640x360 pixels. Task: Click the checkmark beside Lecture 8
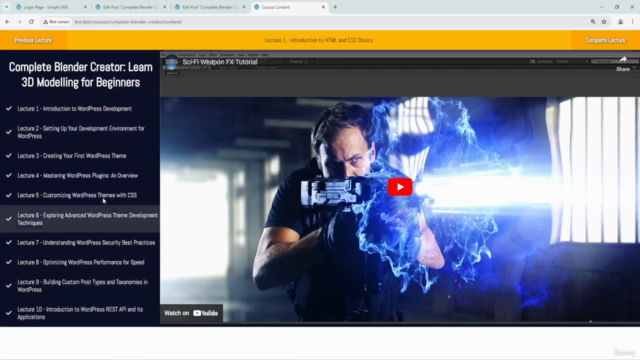[9, 262]
